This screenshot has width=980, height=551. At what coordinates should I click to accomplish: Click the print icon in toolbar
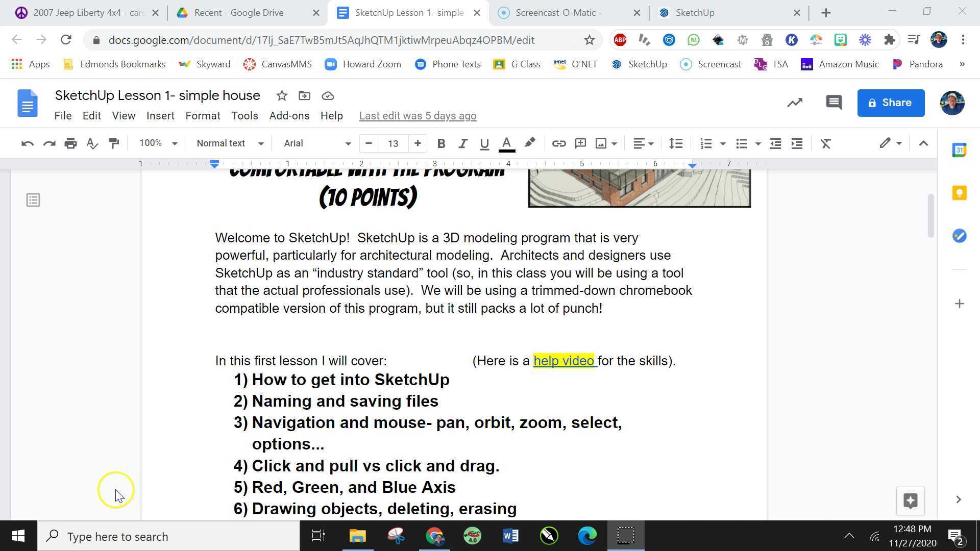(x=70, y=143)
